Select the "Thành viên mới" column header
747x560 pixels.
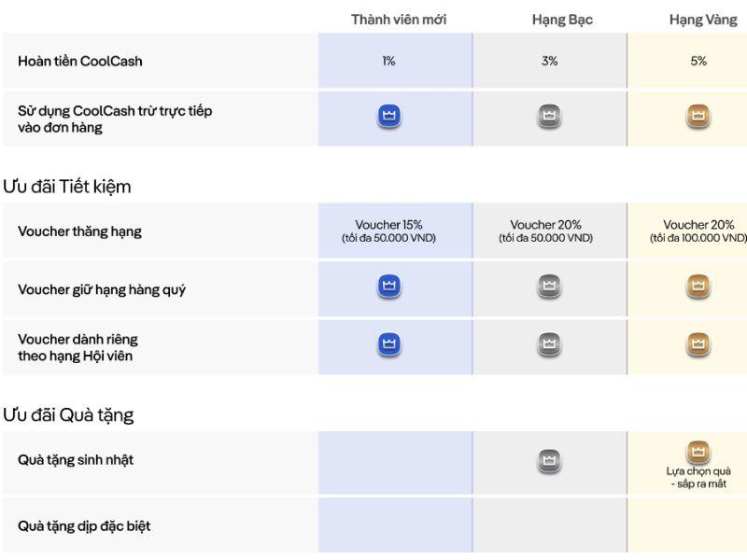[x=399, y=20]
